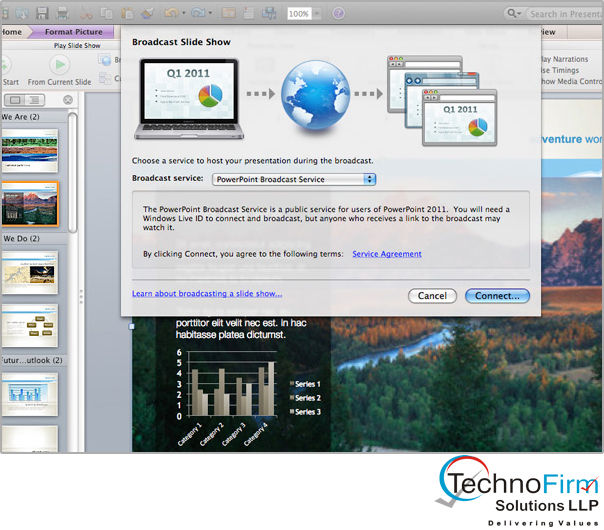Click the 'Play Slide Show' group label

click(77, 45)
